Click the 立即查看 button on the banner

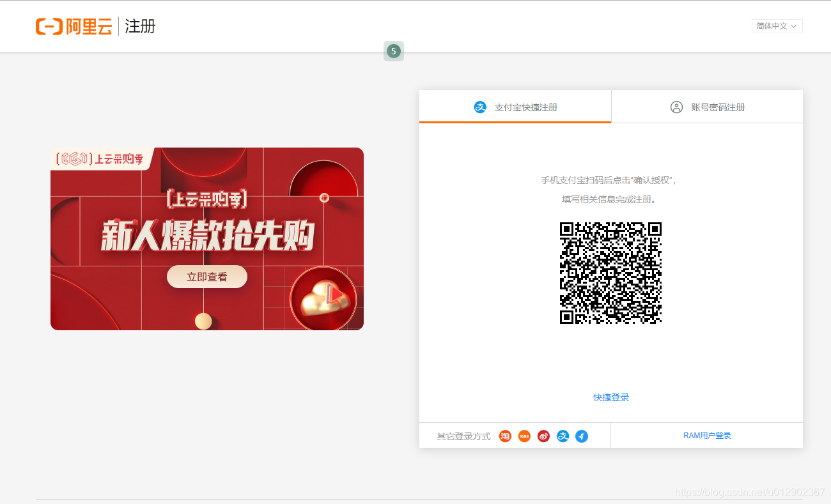click(x=207, y=277)
